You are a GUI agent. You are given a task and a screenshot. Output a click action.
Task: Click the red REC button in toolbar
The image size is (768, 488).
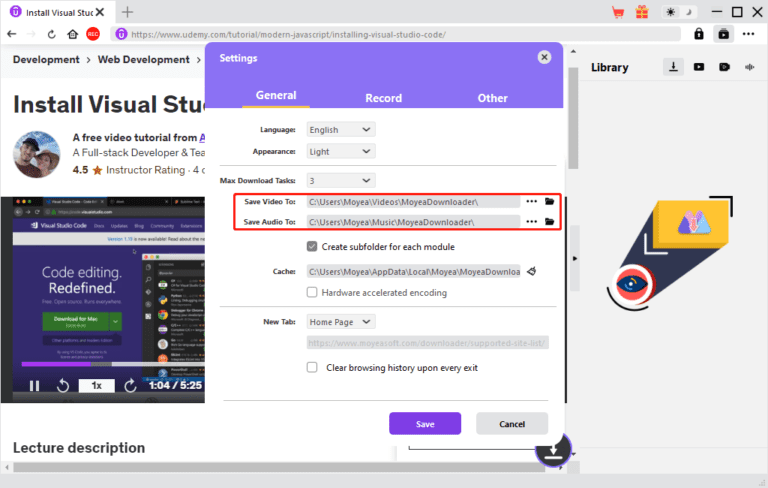point(93,34)
